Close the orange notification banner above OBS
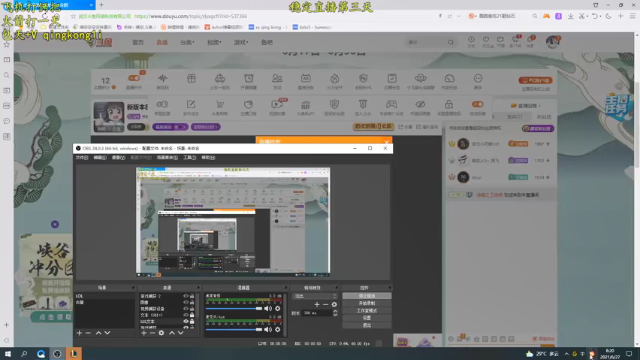The width and height of the screenshot is (640, 360). (x=386, y=141)
